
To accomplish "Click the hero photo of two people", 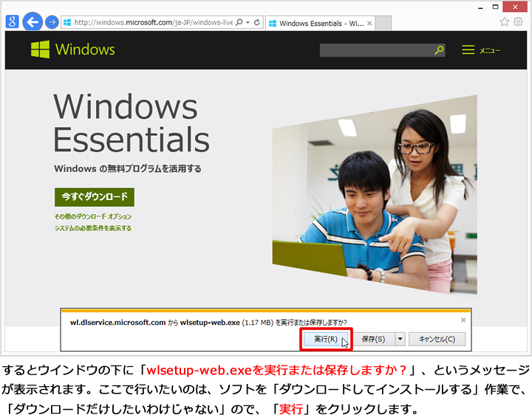I will (x=375, y=196).
